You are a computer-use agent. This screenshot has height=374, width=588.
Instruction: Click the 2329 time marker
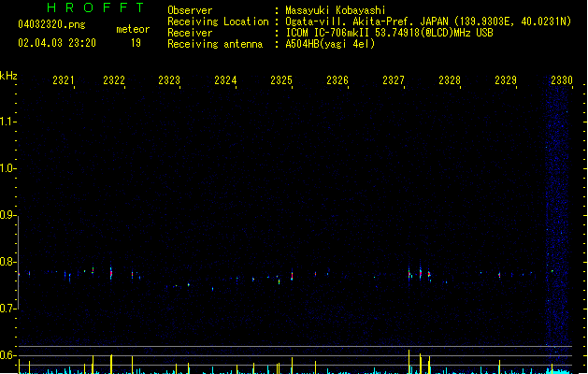click(506, 80)
